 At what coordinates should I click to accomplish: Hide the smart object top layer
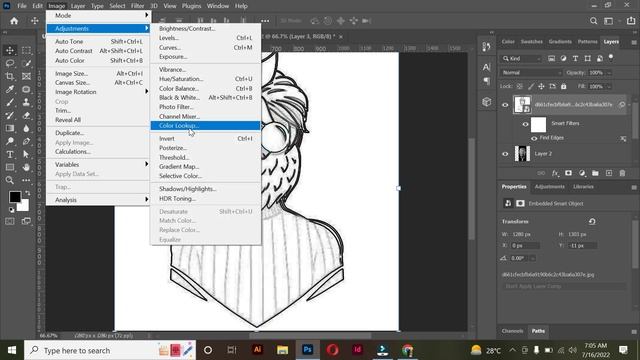pyautogui.click(x=505, y=105)
